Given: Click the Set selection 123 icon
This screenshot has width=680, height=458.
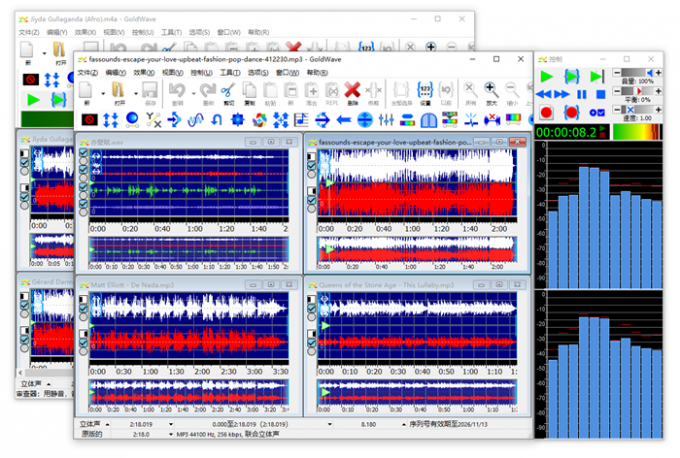Looking at the screenshot, I should coord(425,90).
